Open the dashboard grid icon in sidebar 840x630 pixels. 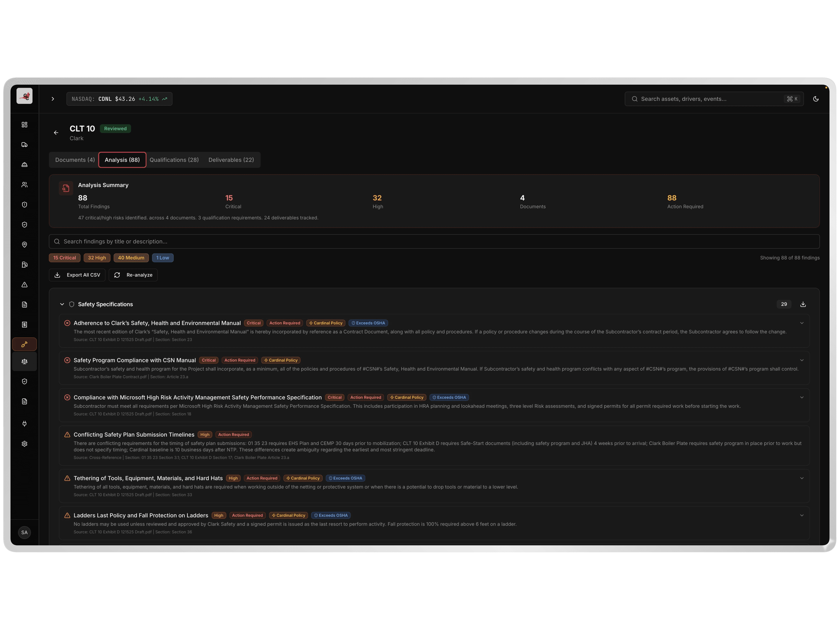coord(24,124)
